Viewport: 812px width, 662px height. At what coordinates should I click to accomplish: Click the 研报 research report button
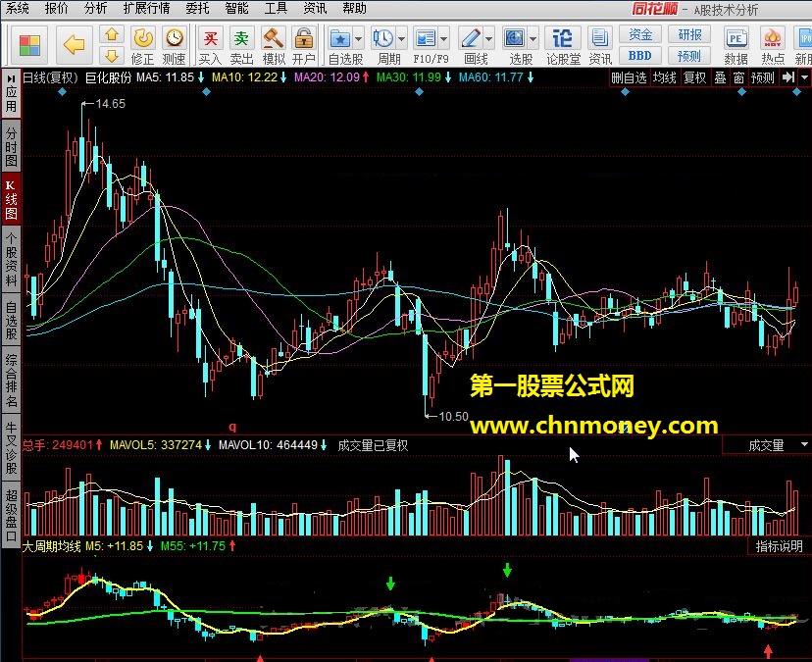[689, 34]
